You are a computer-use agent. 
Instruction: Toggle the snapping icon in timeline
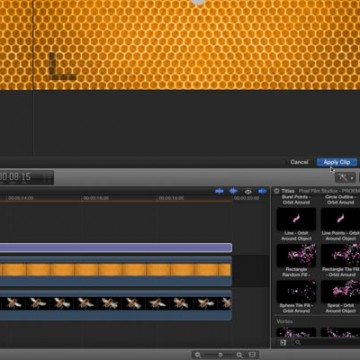pos(262,191)
